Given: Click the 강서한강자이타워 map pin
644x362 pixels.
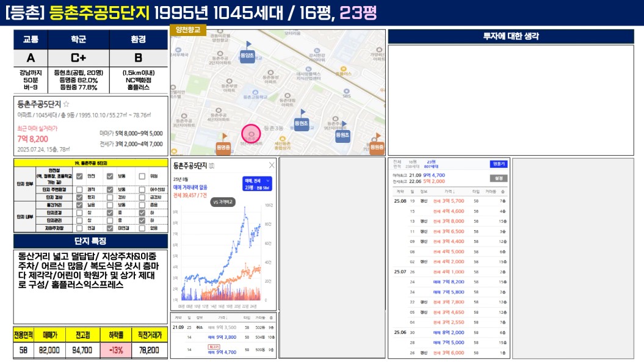Looking at the screenshot, I should (317, 50).
